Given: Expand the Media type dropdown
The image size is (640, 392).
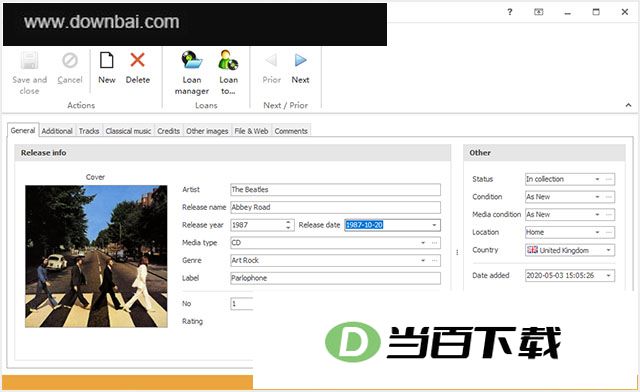Looking at the screenshot, I should point(423,243).
